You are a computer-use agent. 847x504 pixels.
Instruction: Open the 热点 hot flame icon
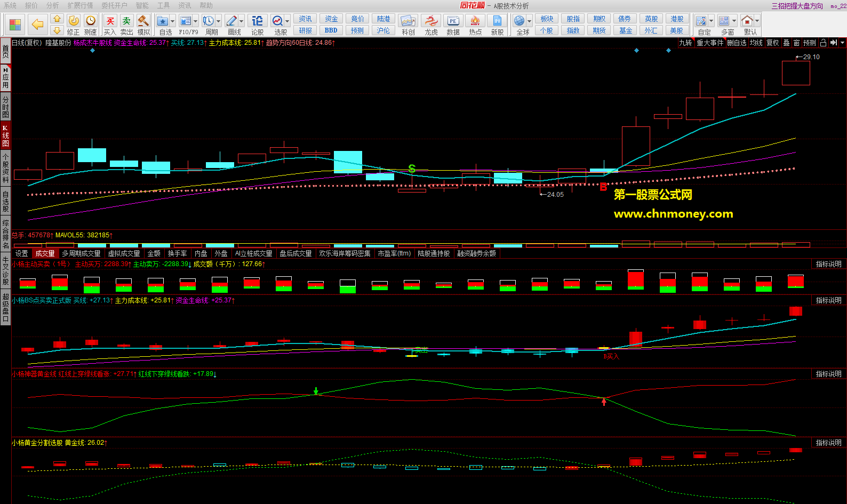point(475,21)
